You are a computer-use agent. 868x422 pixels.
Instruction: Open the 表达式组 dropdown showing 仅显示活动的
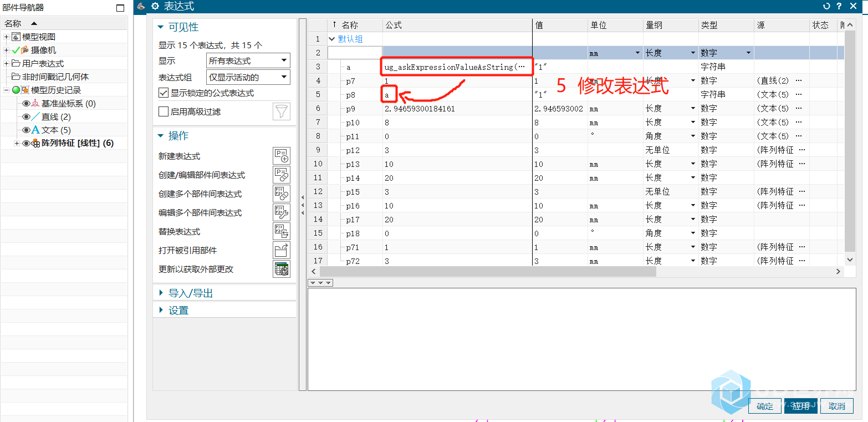[248, 77]
